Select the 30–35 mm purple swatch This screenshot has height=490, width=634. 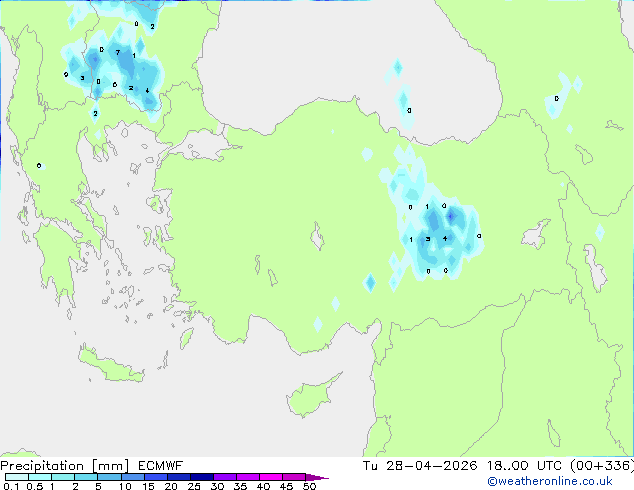(x=224, y=477)
